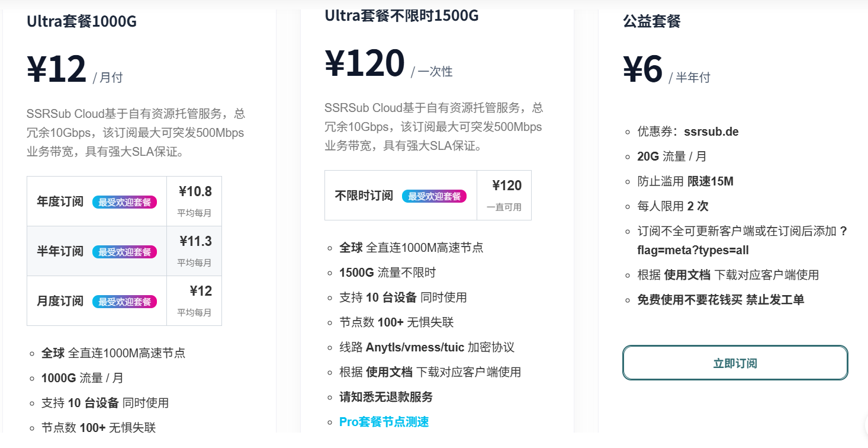Click the coupon code ssrsub.de
868x448 pixels.
[x=711, y=132]
